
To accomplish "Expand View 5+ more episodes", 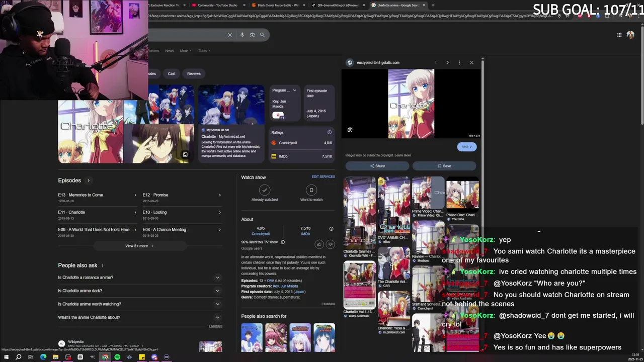I will click(x=139, y=246).
